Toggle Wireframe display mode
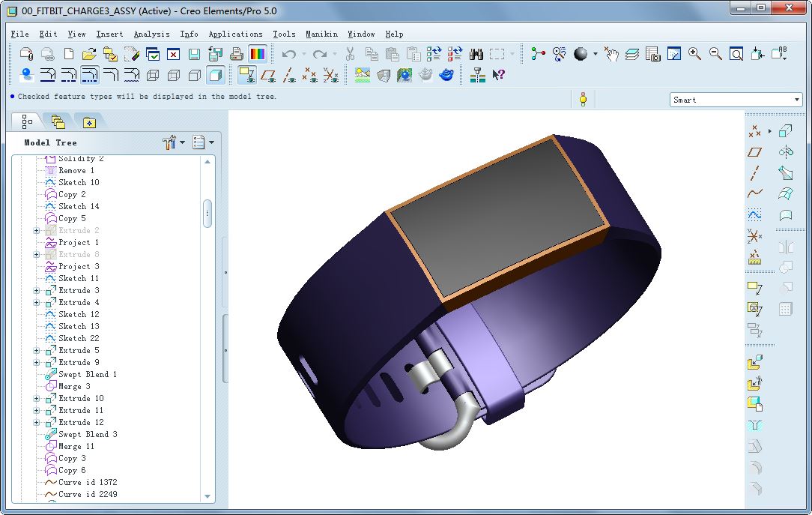The width and height of the screenshot is (812, 515). click(x=153, y=75)
